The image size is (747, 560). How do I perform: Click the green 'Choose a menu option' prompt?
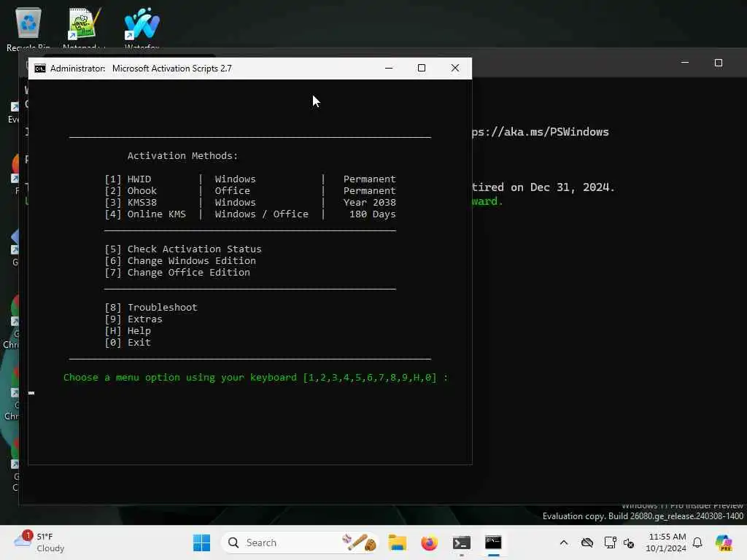click(255, 378)
